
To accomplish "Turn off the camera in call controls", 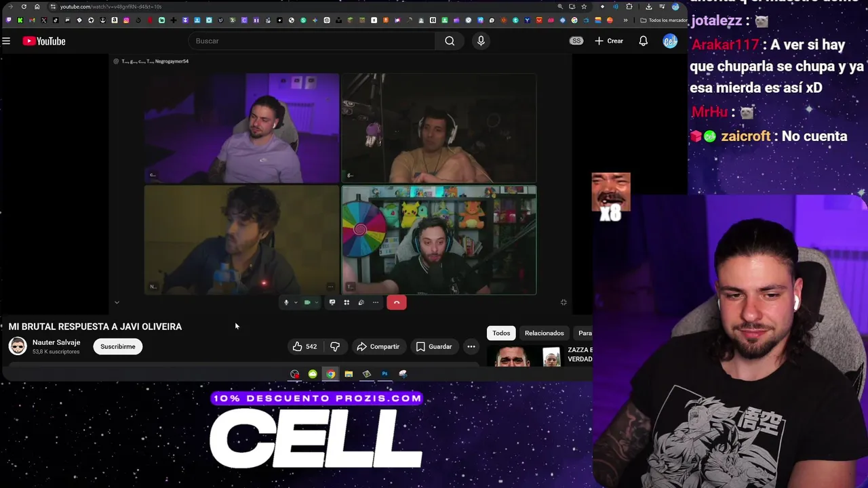I will 307,302.
